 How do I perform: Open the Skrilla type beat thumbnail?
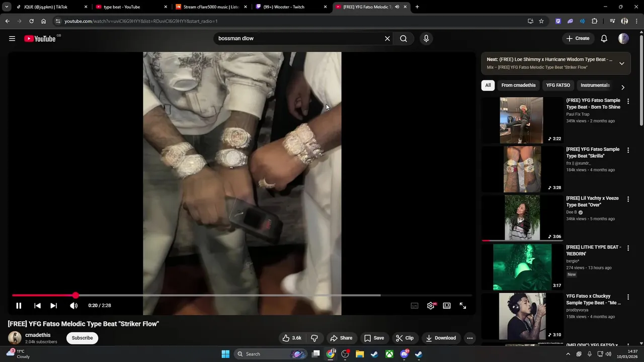pyautogui.click(x=521, y=169)
